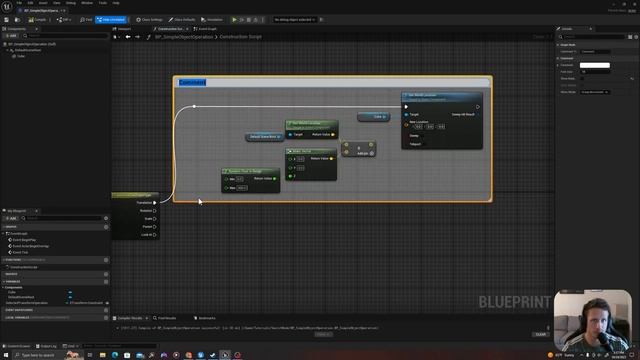Click the My Blueprint search field
Image resolution: width=640 pixels, height=360 pixels.
tap(61, 218)
